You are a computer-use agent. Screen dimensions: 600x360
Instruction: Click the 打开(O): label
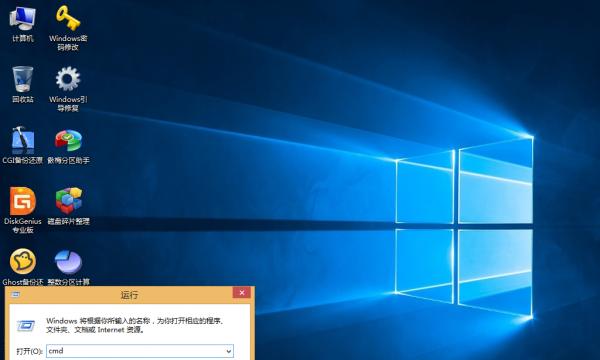29,351
